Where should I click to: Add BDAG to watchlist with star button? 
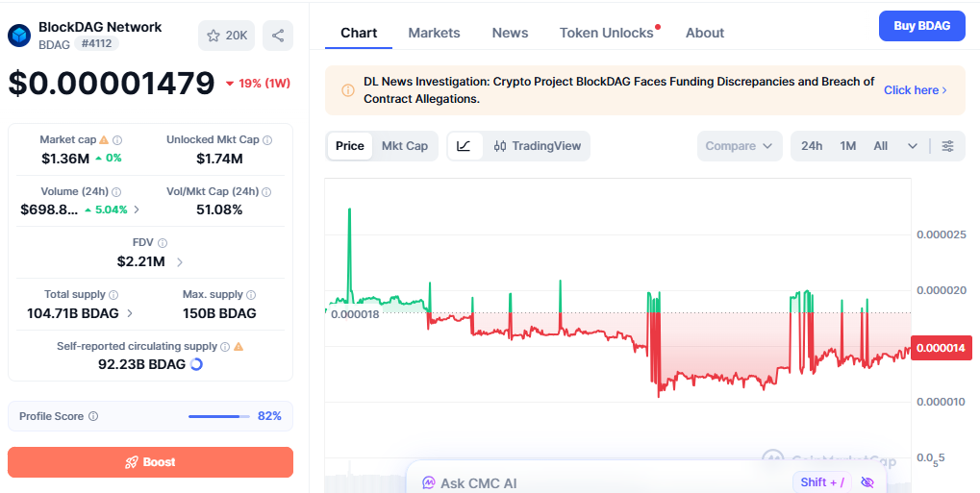tap(226, 36)
